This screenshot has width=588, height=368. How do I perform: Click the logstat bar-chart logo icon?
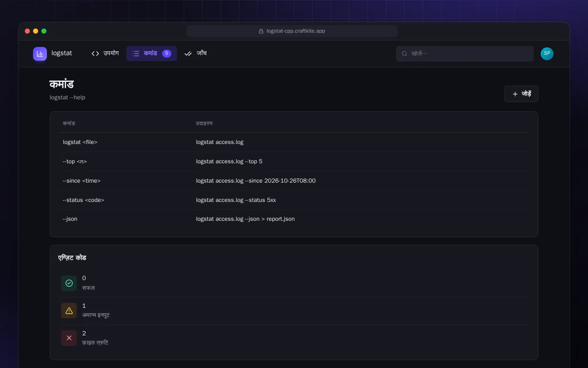(40, 54)
